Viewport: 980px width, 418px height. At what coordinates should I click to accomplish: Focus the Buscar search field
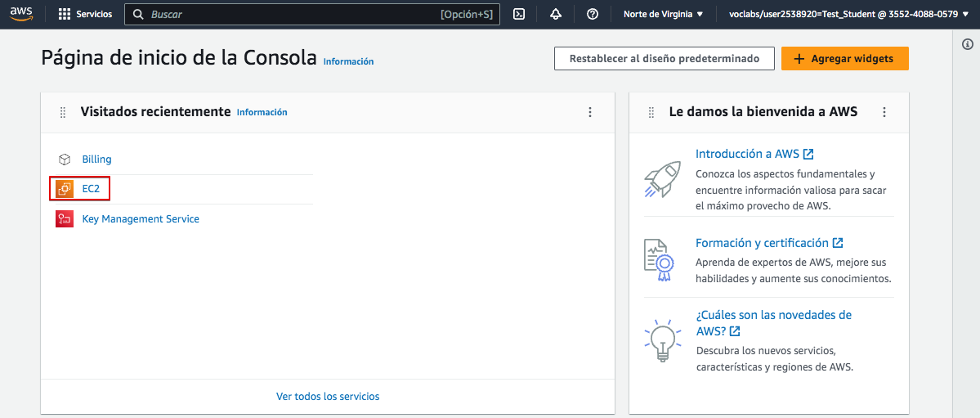pyautogui.click(x=312, y=15)
